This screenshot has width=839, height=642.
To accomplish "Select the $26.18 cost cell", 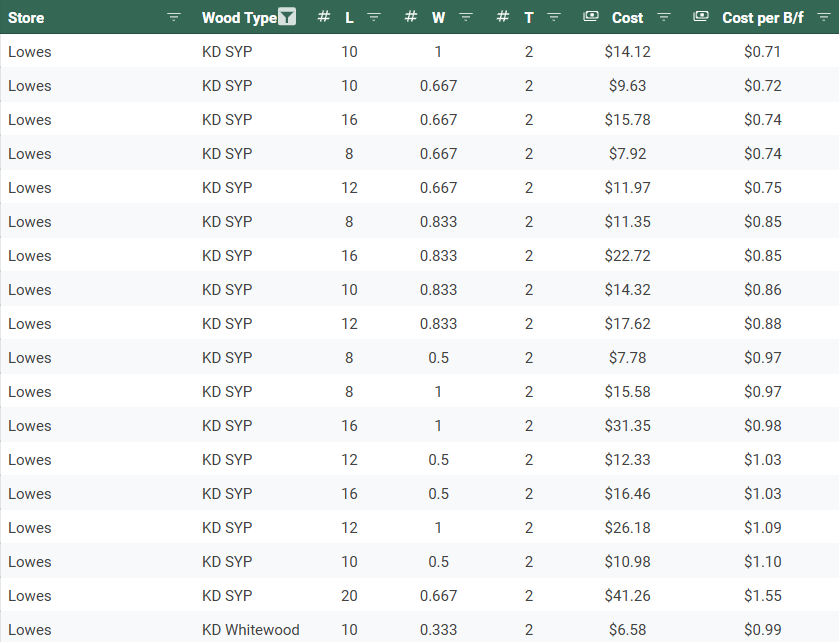I will [x=628, y=528].
